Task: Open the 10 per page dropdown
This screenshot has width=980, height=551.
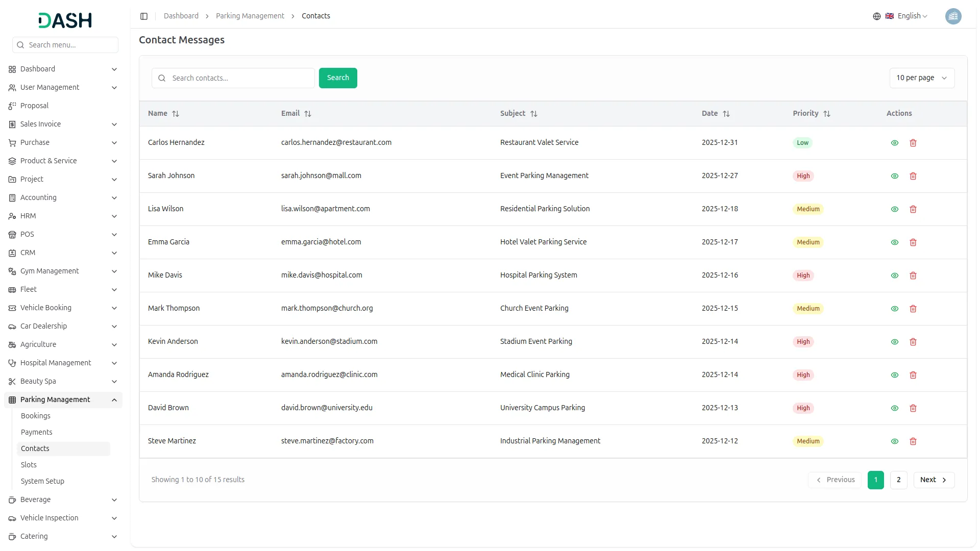Action: (x=921, y=78)
